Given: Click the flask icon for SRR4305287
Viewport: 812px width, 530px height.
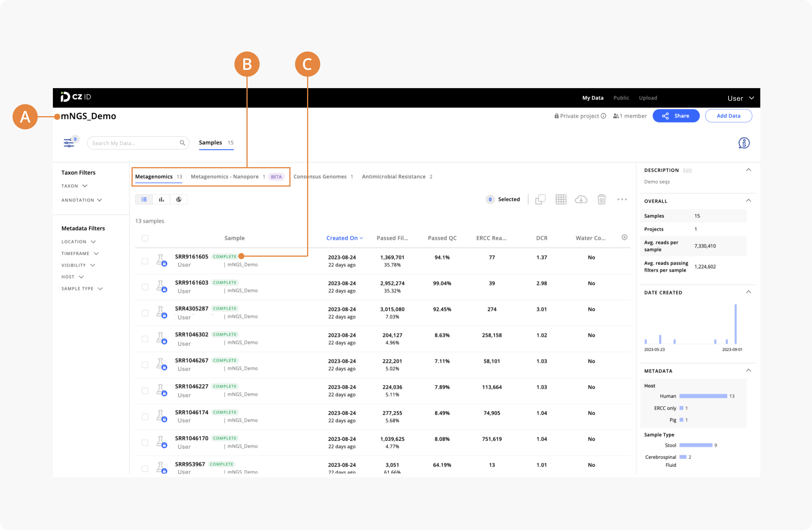Looking at the screenshot, I should pyautogui.click(x=161, y=312).
